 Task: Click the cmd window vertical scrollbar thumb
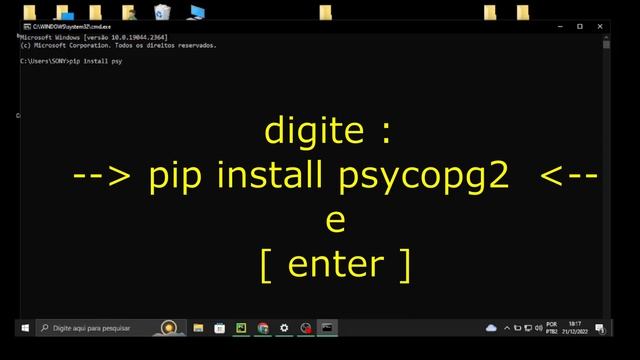coord(607,44)
